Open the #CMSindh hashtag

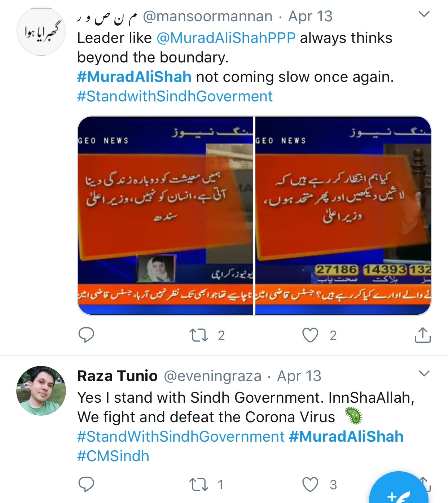[x=113, y=456]
